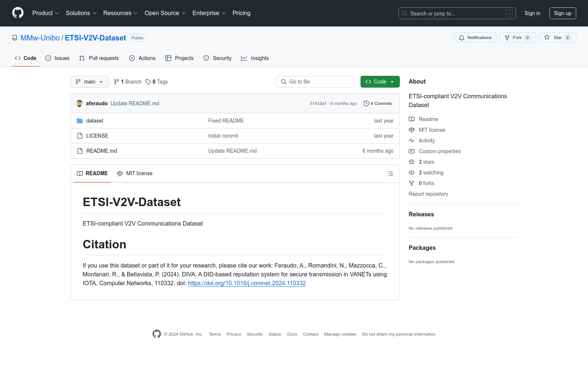Open the Enterprise dropdown
The image size is (588, 368).
209,13
